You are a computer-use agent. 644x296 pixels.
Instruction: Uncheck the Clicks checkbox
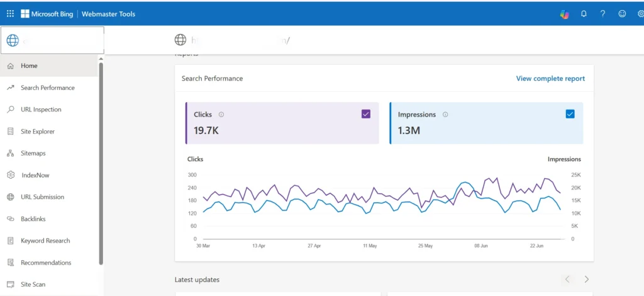tap(366, 114)
